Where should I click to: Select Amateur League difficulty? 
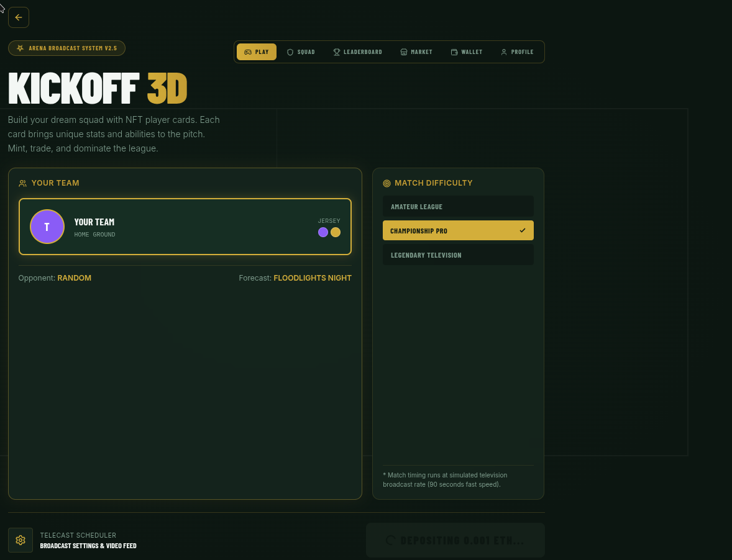pos(458,206)
